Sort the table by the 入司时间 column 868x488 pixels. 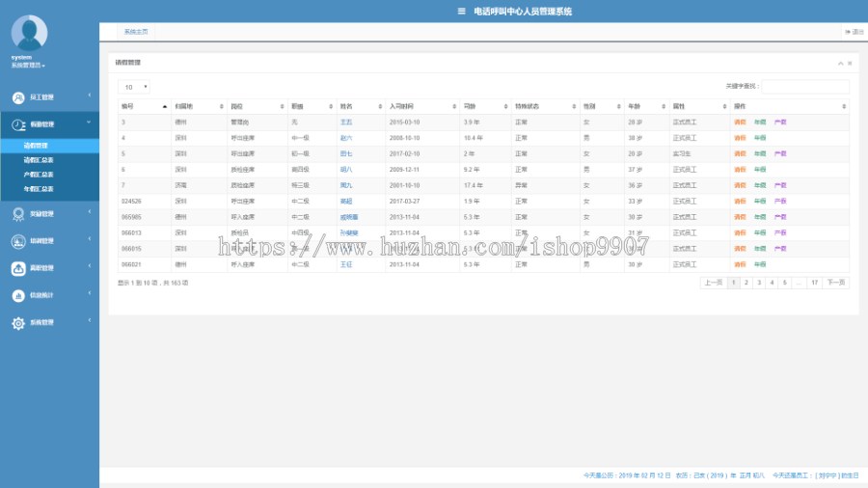pos(422,106)
